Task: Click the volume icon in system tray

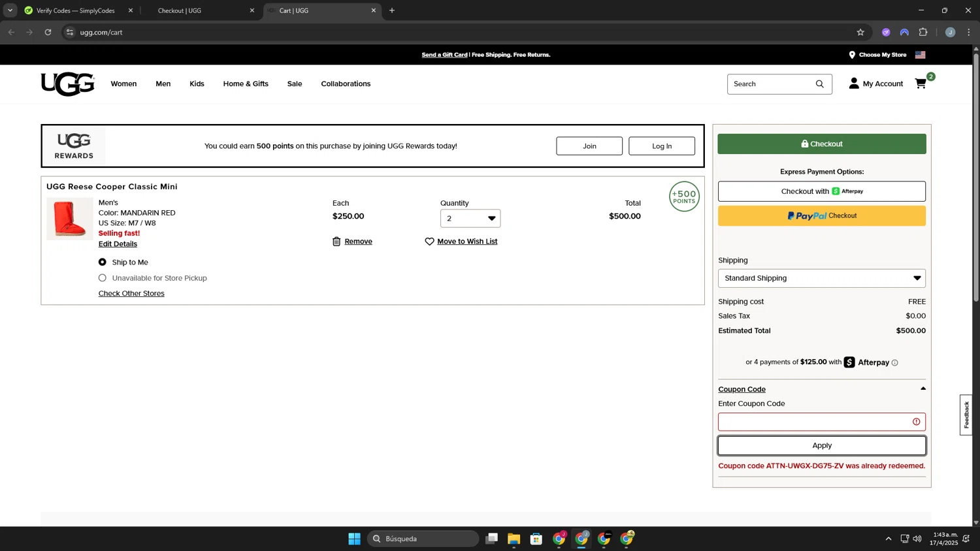Action: tap(917, 539)
